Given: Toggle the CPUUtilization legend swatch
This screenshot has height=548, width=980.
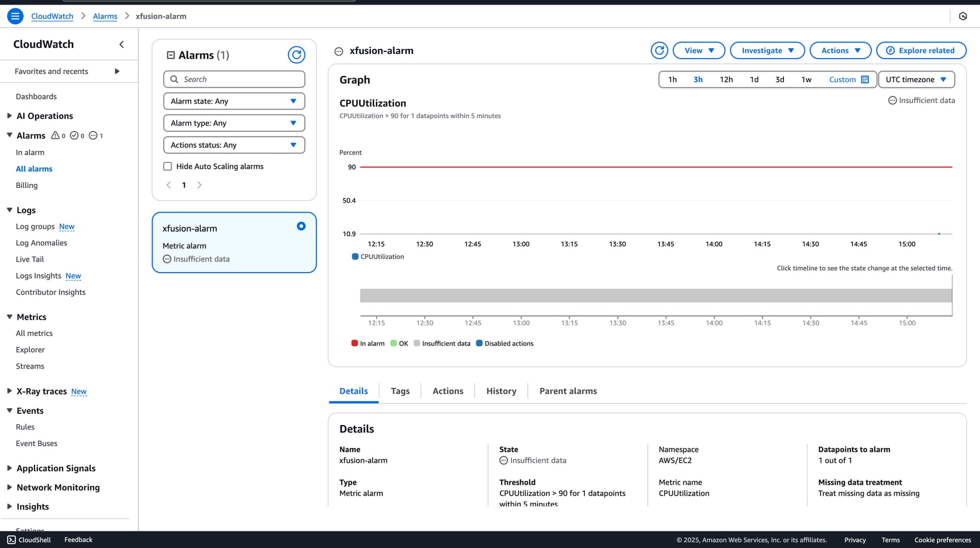Looking at the screenshot, I should 355,257.
